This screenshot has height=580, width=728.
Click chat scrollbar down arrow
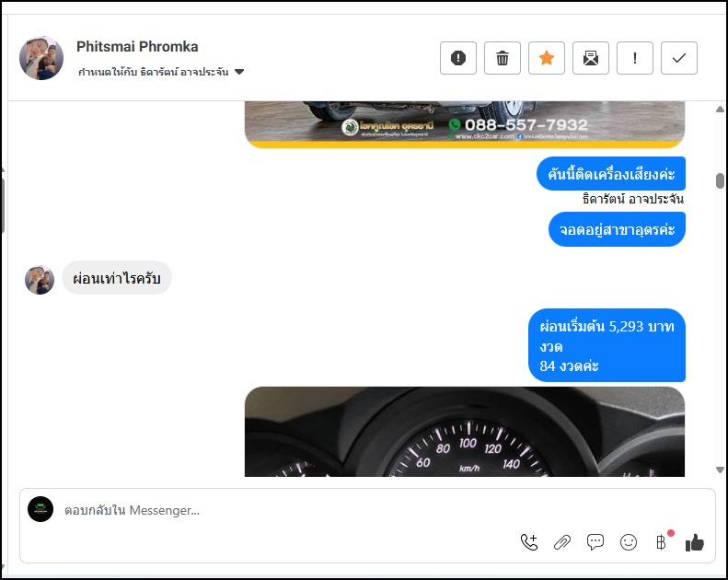pos(720,470)
